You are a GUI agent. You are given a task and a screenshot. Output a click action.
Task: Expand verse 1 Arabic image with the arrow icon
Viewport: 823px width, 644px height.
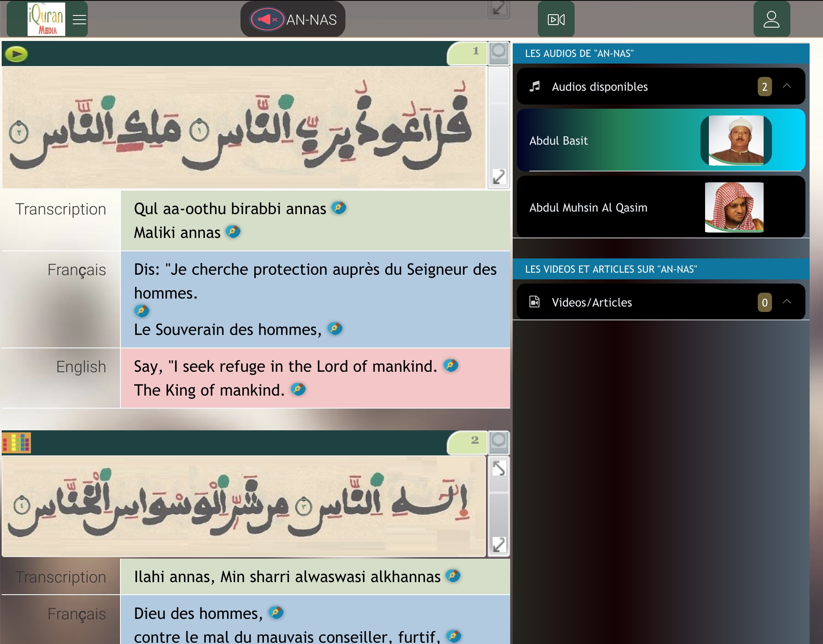(x=498, y=176)
